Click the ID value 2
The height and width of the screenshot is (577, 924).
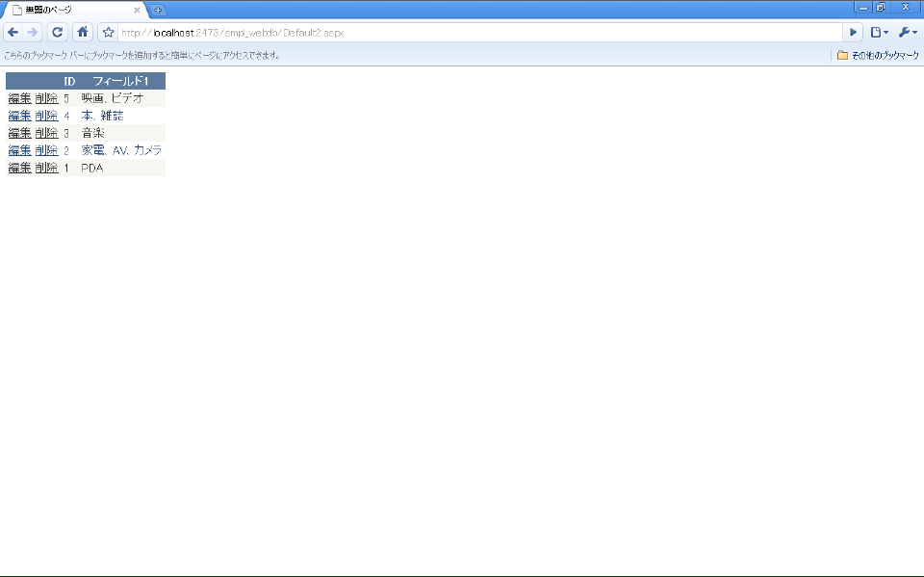click(x=66, y=151)
